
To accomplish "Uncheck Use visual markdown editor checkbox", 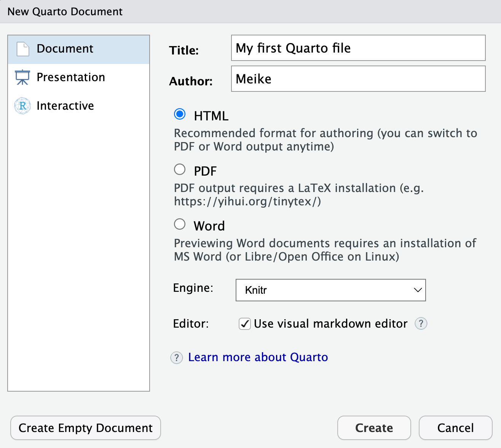I will (x=244, y=324).
